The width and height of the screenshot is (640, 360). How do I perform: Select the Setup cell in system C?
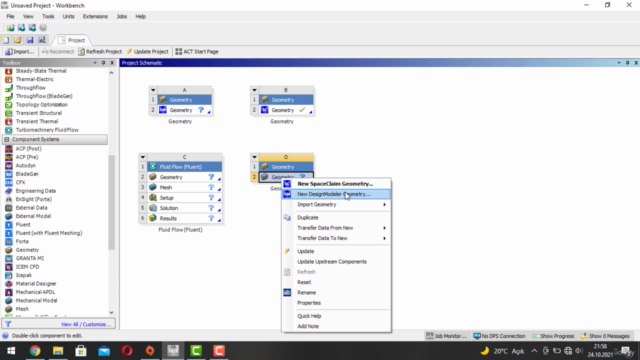184,198
